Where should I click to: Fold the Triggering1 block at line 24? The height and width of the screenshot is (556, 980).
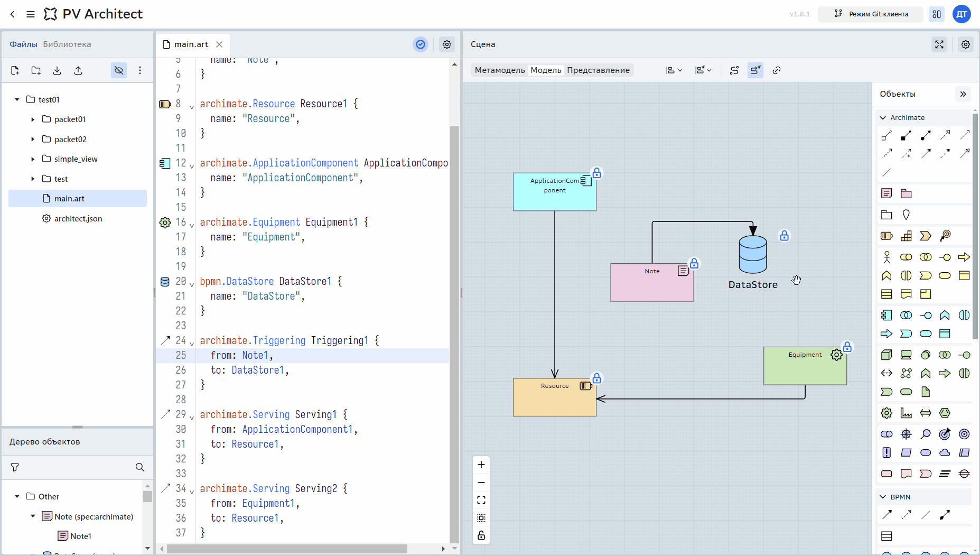coord(192,343)
